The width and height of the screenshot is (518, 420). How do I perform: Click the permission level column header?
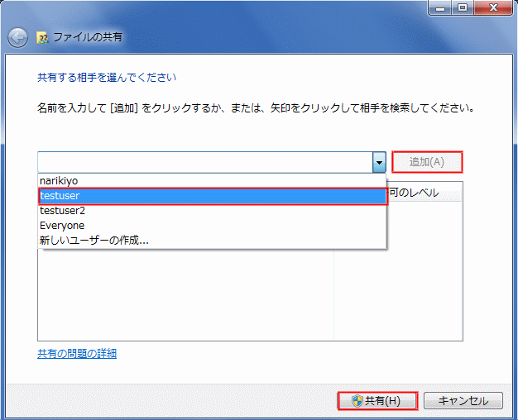[424, 193]
